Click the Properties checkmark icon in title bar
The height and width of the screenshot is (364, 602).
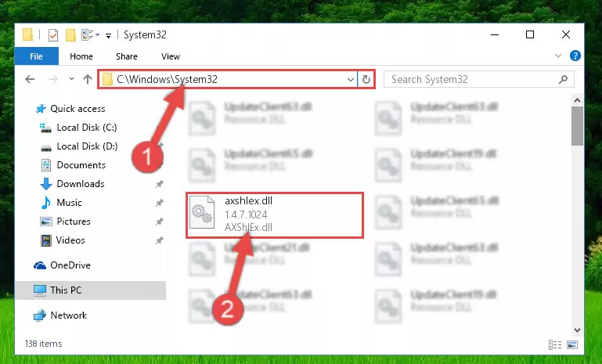point(53,35)
